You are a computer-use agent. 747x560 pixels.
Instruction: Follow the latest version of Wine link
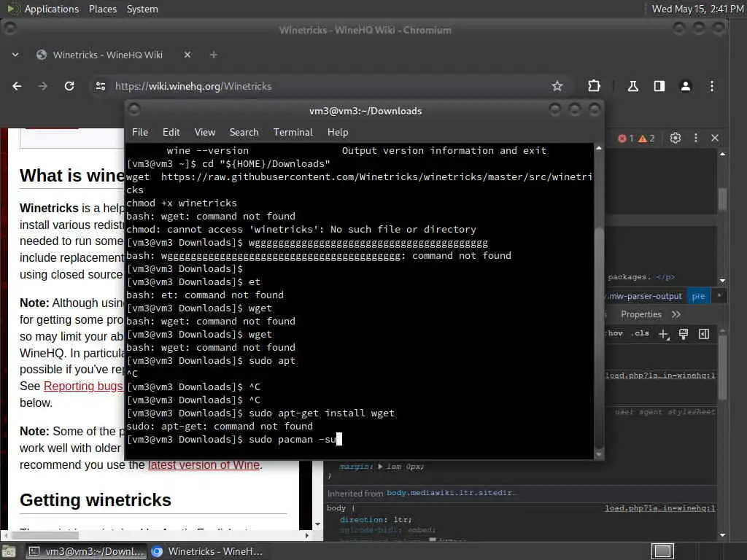tap(204, 464)
